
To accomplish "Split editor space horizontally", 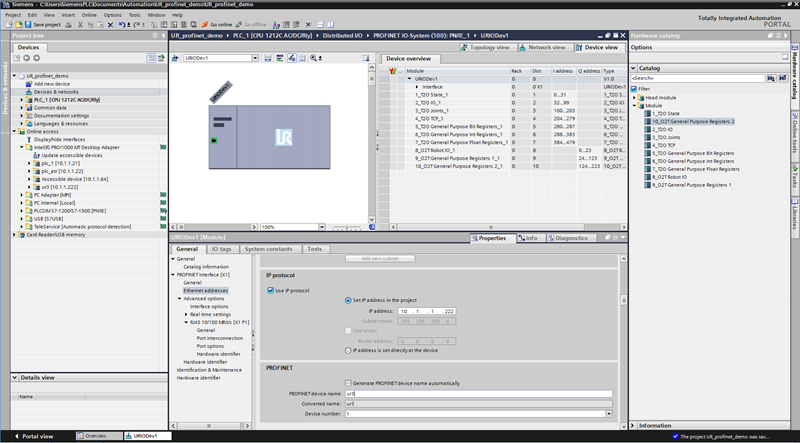I will (320, 24).
